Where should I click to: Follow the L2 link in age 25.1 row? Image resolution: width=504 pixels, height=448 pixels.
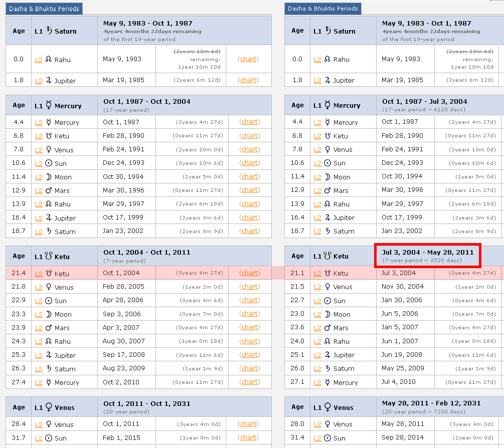pyautogui.click(x=317, y=355)
